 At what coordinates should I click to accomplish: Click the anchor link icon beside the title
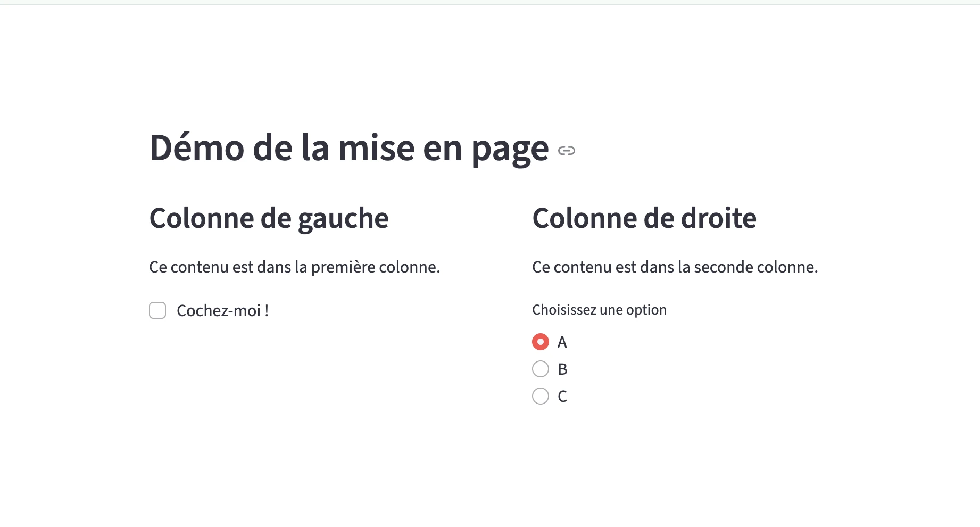click(567, 151)
